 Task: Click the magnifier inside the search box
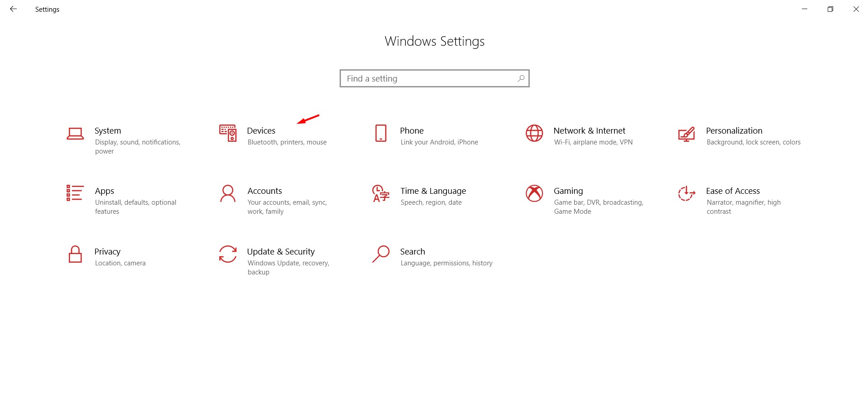pos(520,78)
